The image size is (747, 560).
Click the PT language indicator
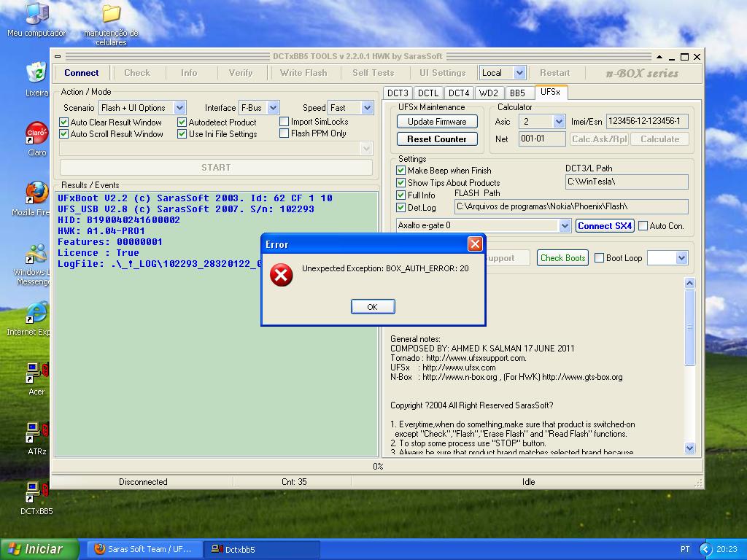[x=685, y=549]
